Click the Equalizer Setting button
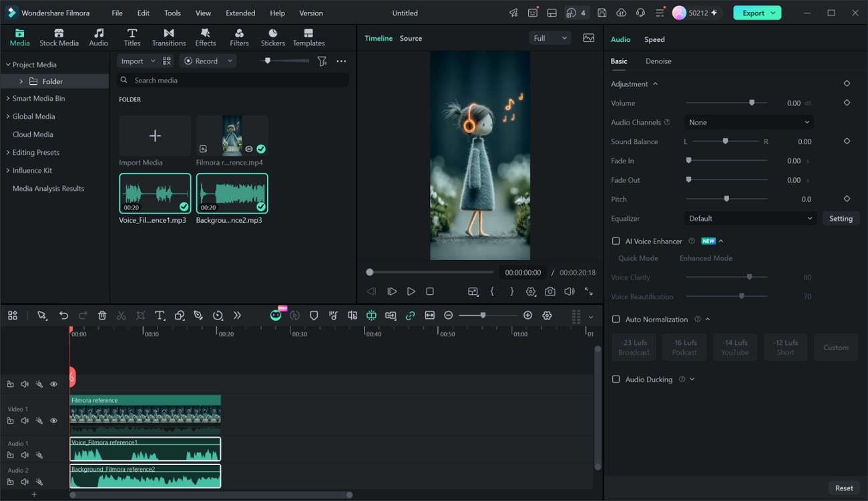The width and height of the screenshot is (868, 501). pos(841,218)
